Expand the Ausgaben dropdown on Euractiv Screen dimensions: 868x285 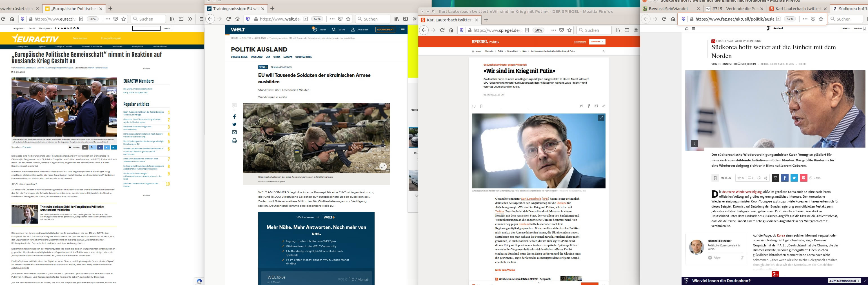coord(19,28)
